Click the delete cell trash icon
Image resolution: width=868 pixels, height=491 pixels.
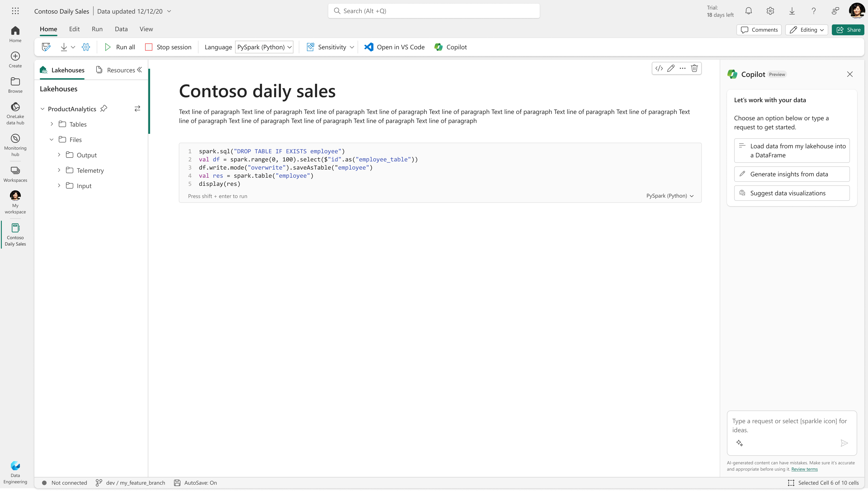(694, 68)
